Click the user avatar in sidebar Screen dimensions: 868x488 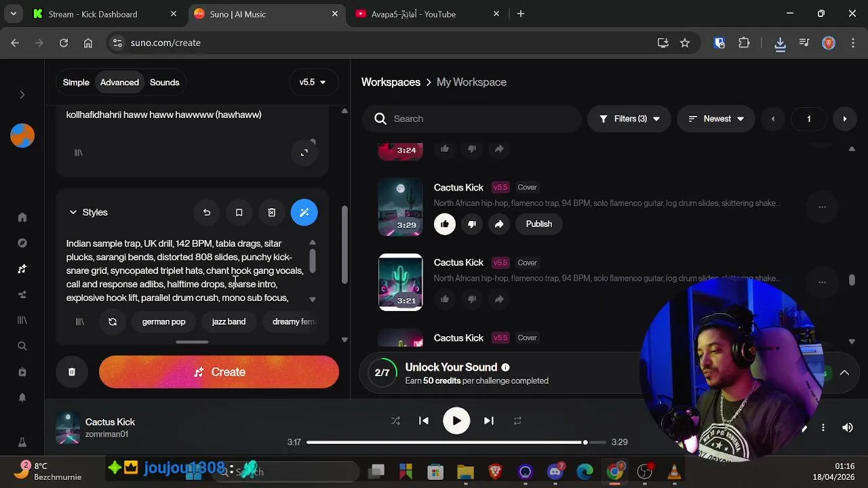tap(22, 136)
